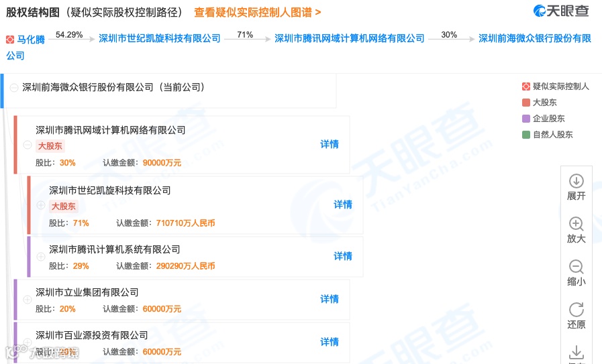Click the download save icon in sidebar
Screen dimensions: 602x364
576,352
